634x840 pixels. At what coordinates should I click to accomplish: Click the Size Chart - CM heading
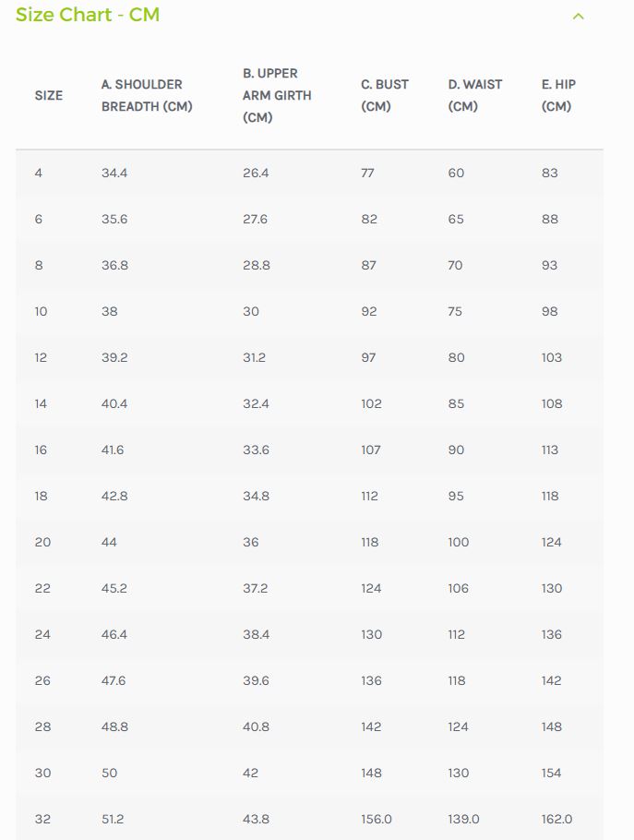click(88, 15)
